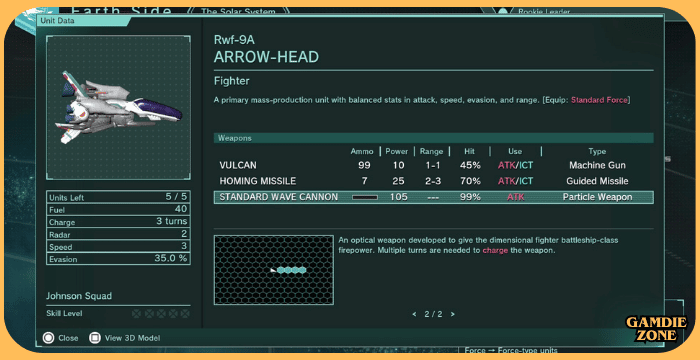The image size is (700, 360).
Task: Click the Arrow-Head ship preview image
Action: (118, 107)
